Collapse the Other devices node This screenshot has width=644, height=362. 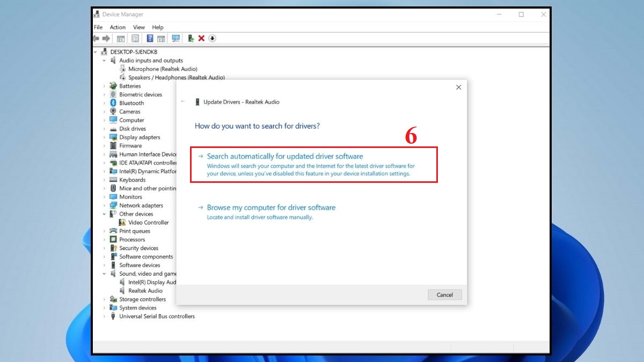click(x=105, y=214)
